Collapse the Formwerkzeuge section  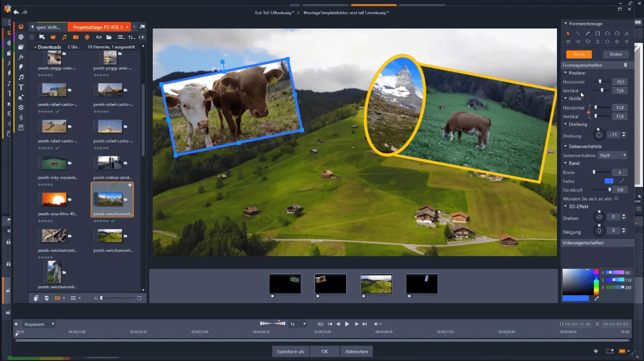tap(565, 23)
